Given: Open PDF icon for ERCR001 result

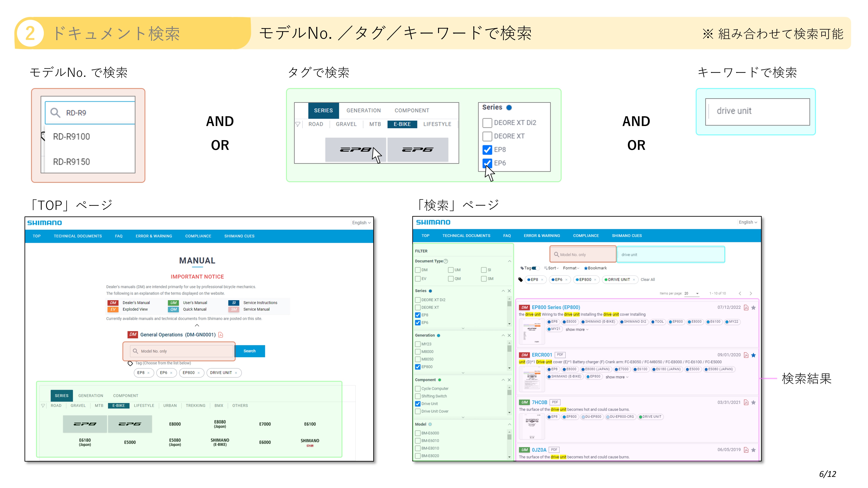Looking at the screenshot, I should tap(746, 355).
